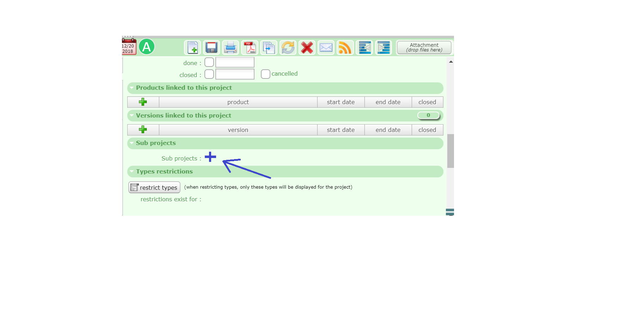Click the left-arrow layout icon in the toolbar
Viewport: 644px width, 309px height.
click(364, 48)
